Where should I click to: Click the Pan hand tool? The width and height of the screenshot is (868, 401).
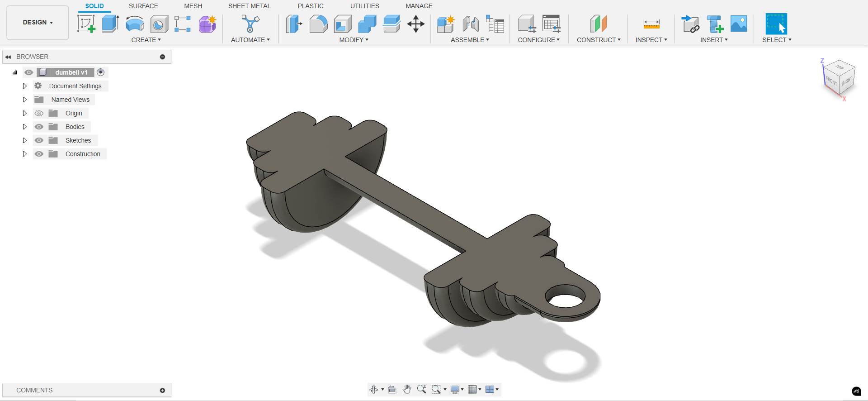click(x=407, y=389)
